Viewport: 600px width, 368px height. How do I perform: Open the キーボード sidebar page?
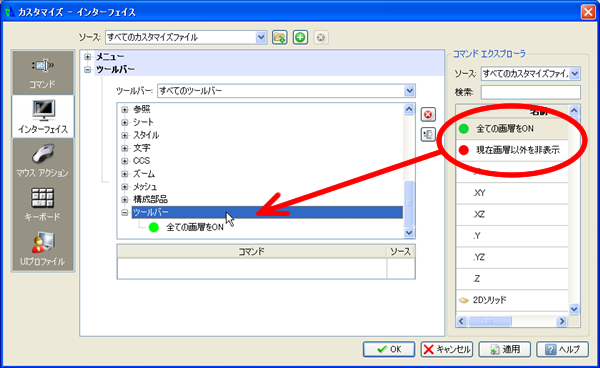click(42, 205)
